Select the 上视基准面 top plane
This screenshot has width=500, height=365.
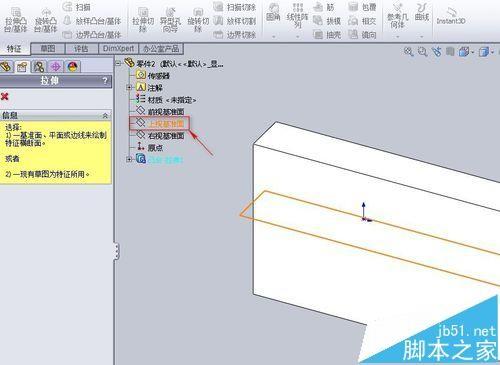[x=160, y=123]
